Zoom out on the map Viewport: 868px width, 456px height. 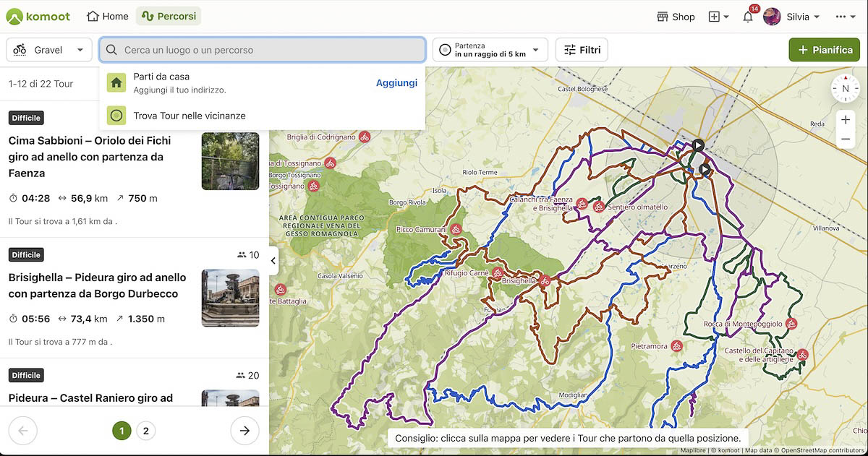845,139
